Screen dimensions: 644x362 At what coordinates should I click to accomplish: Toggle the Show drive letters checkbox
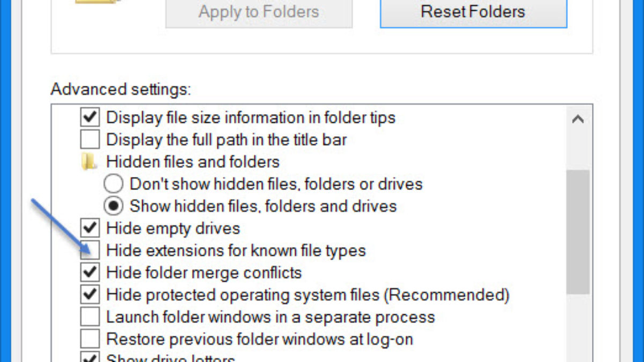click(90, 358)
